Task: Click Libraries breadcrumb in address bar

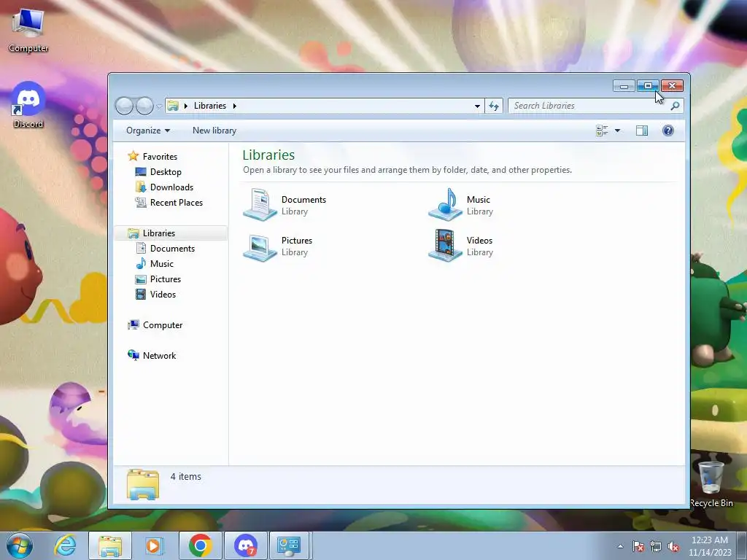Action: coord(209,106)
